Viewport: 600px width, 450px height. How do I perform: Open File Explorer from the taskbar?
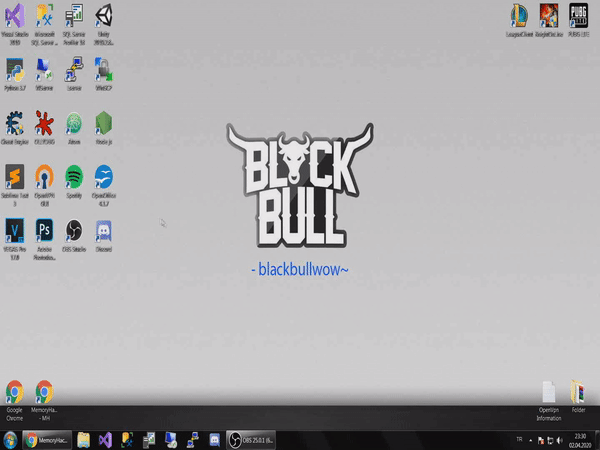[x=83, y=440]
